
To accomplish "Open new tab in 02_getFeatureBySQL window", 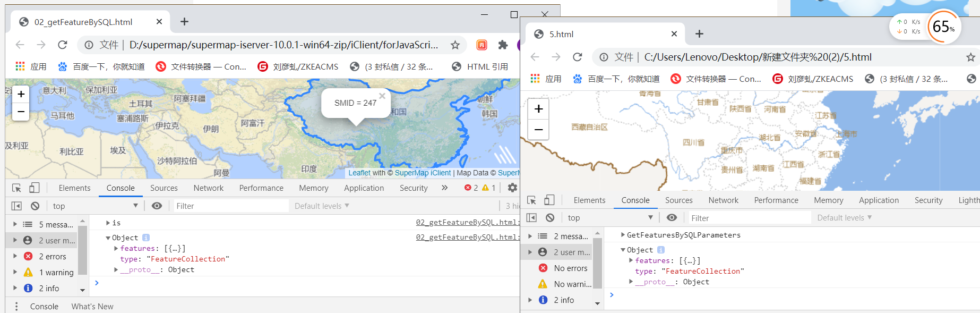I will [184, 22].
